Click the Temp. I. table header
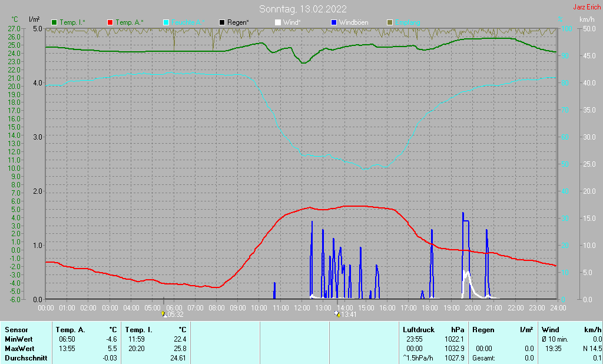This screenshot has width=603, height=364. [139, 330]
